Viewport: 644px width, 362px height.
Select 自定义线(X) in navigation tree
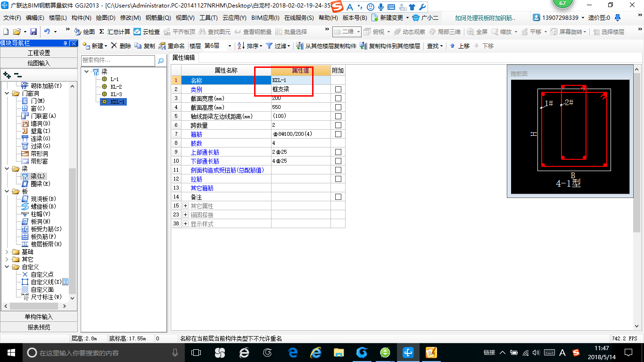pos(46,282)
